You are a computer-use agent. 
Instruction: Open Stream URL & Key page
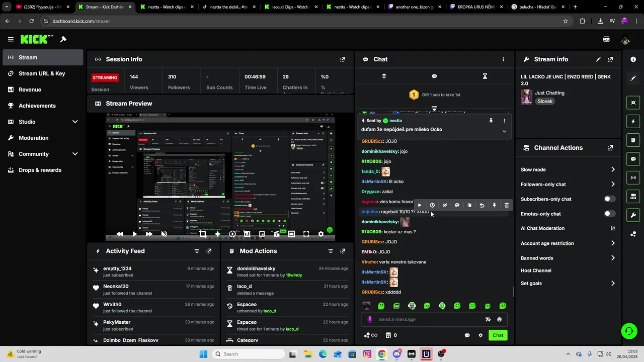coord(43,73)
